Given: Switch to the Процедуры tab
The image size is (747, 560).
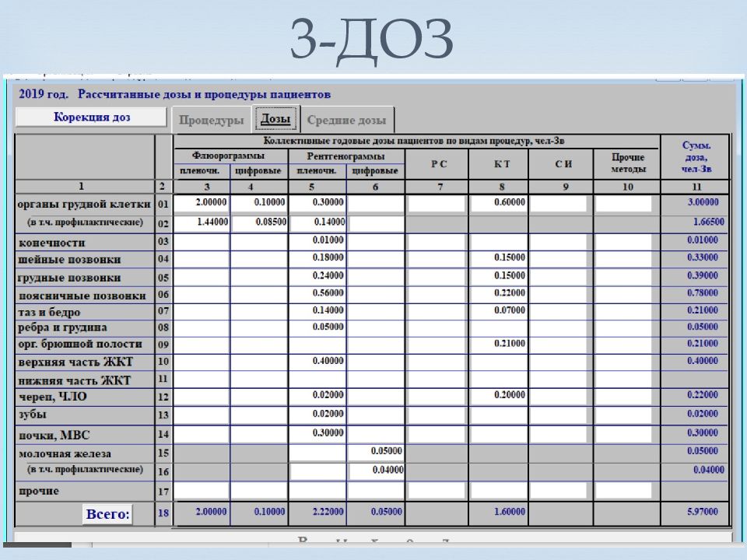Looking at the screenshot, I should (212, 121).
